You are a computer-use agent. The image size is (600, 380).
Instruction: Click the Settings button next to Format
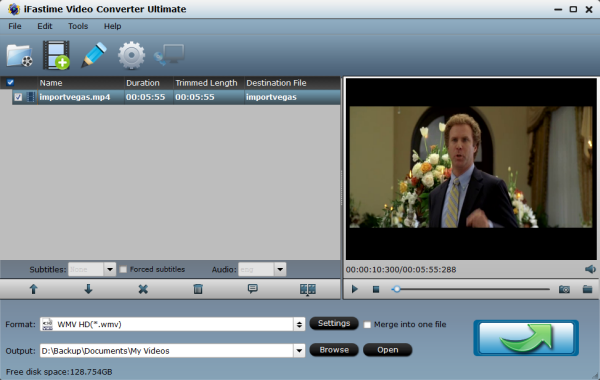pyautogui.click(x=334, y=323)
